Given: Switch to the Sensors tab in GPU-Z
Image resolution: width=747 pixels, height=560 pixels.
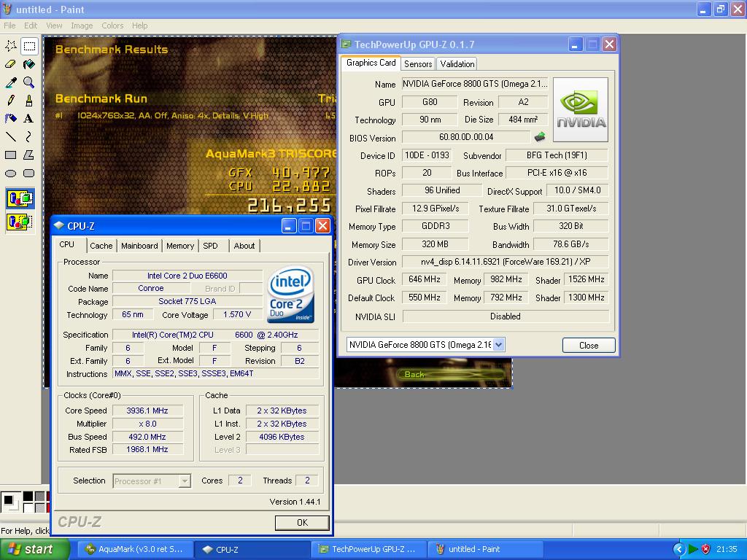Looking at the screenshot, I should pyautogui.click(x=418, y=64).
